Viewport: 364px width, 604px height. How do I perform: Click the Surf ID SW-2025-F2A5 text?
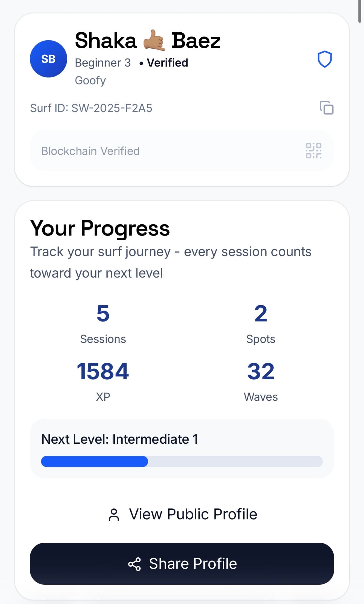coord(91,108)
